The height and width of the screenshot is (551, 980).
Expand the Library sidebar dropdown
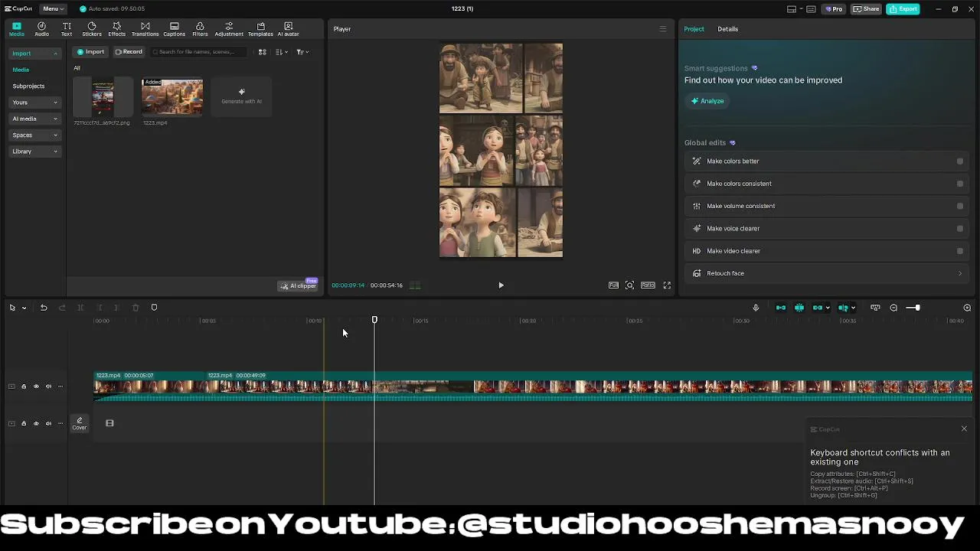(34, 152)
